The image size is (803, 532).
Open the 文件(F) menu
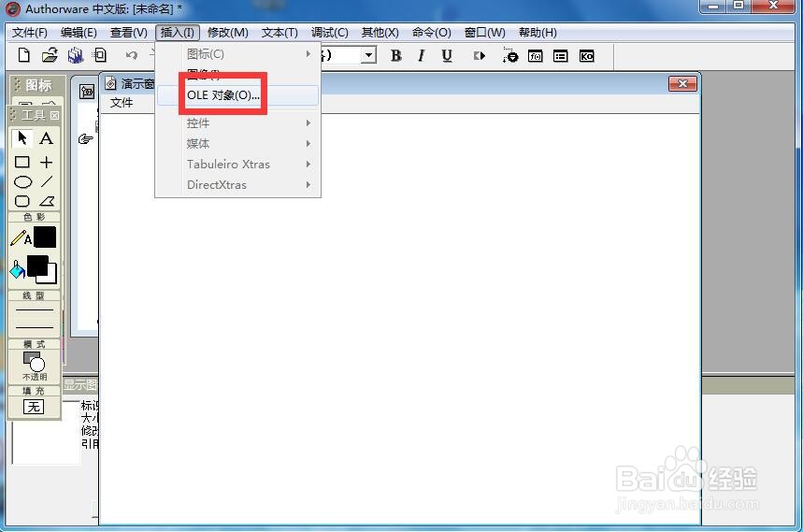coord(30,33)
